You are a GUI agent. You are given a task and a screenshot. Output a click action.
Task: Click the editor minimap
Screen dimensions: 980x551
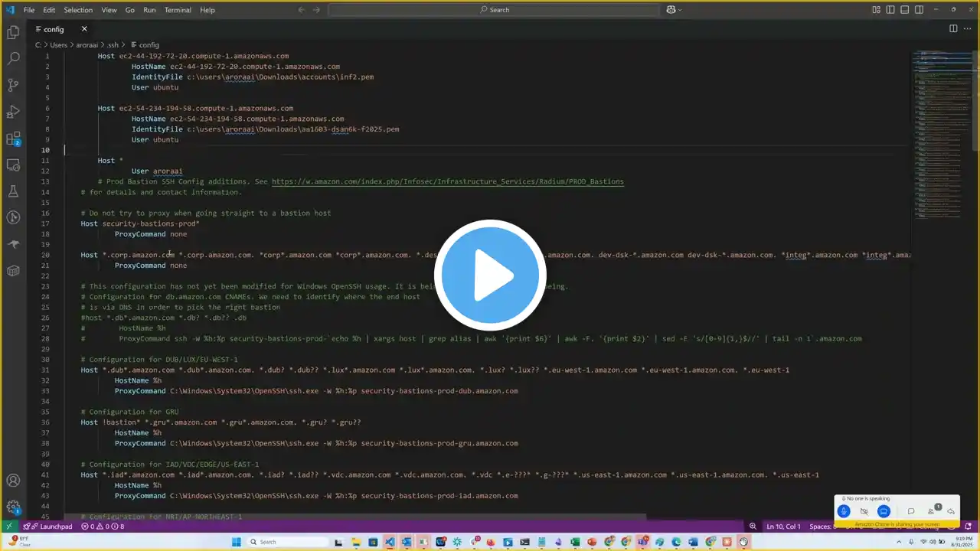tap(940, 134)
